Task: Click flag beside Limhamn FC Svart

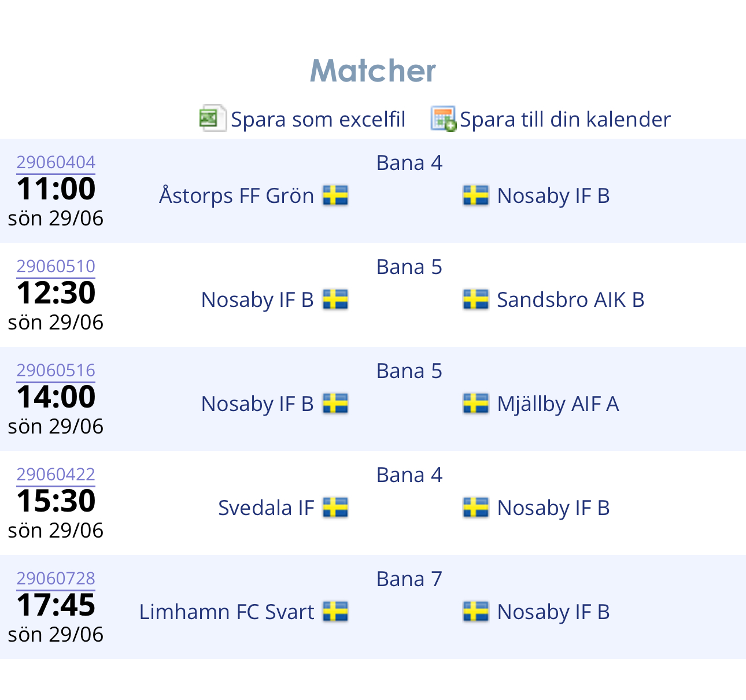Action: tap(335, 612)
